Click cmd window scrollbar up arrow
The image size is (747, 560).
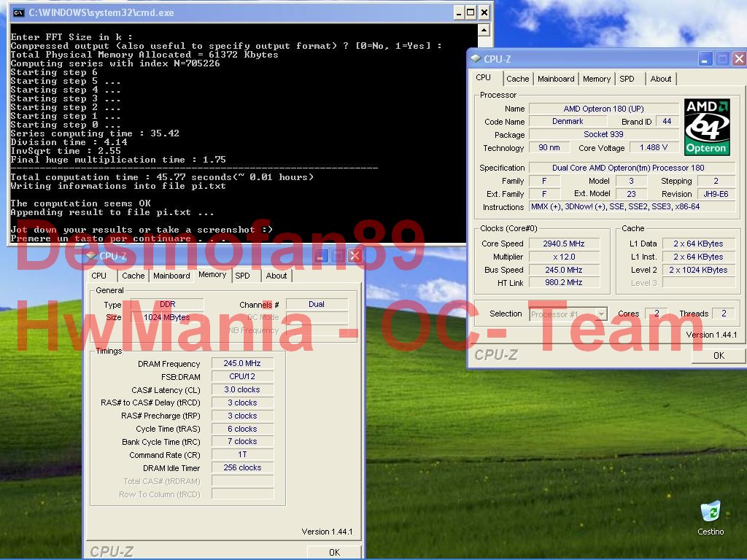pos(484,31)
